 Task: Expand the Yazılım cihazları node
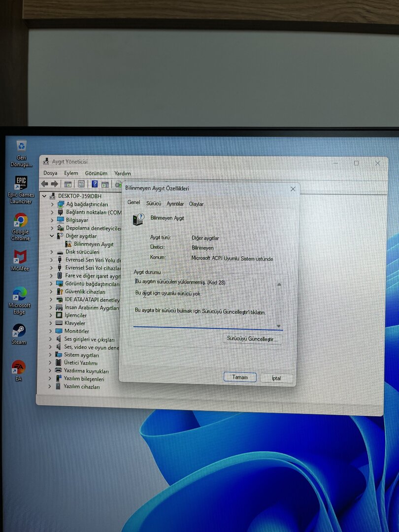[x=50, y=386]
